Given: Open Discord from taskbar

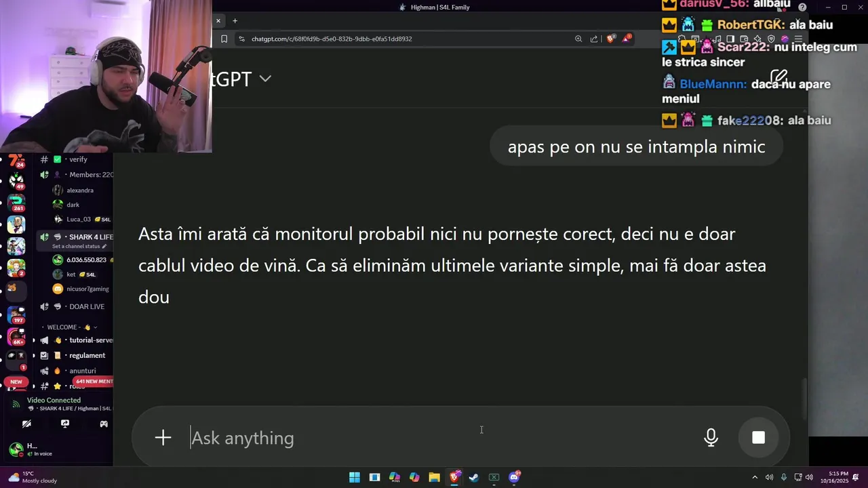Looking at the screenshot, I should [x=514, y=477].
